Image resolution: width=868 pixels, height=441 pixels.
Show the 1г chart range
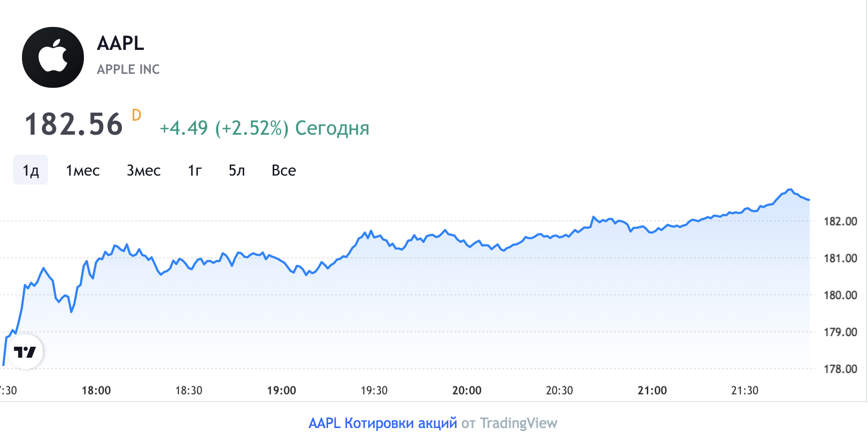[195, 170]
